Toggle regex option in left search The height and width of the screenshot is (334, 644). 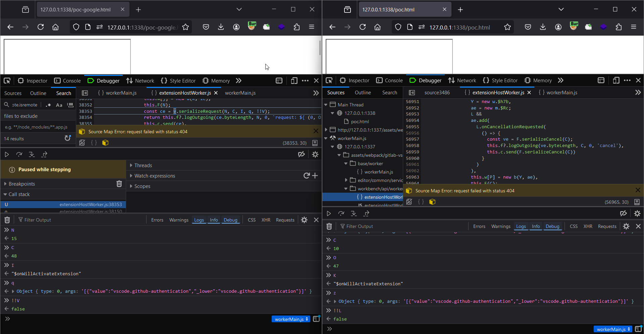(x=48, y=105)
